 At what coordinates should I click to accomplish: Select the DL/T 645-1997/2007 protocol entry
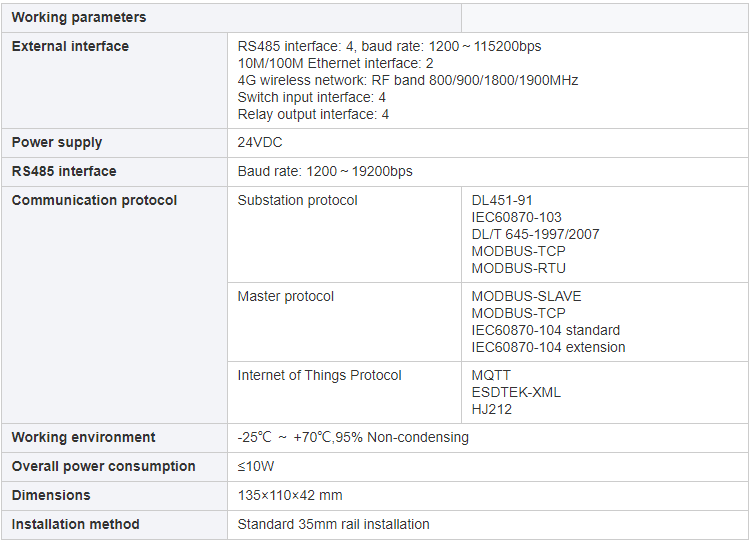tap(535, 234)
